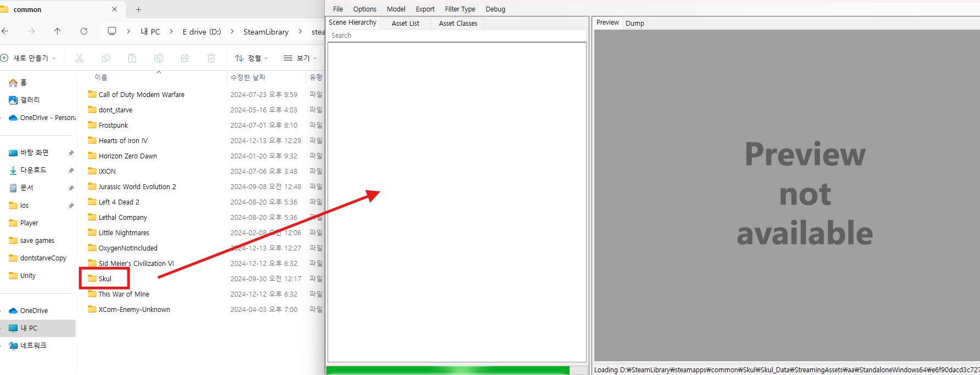
Task: Click the Copy icon in toolbar
Action: (x=106, y=58)
